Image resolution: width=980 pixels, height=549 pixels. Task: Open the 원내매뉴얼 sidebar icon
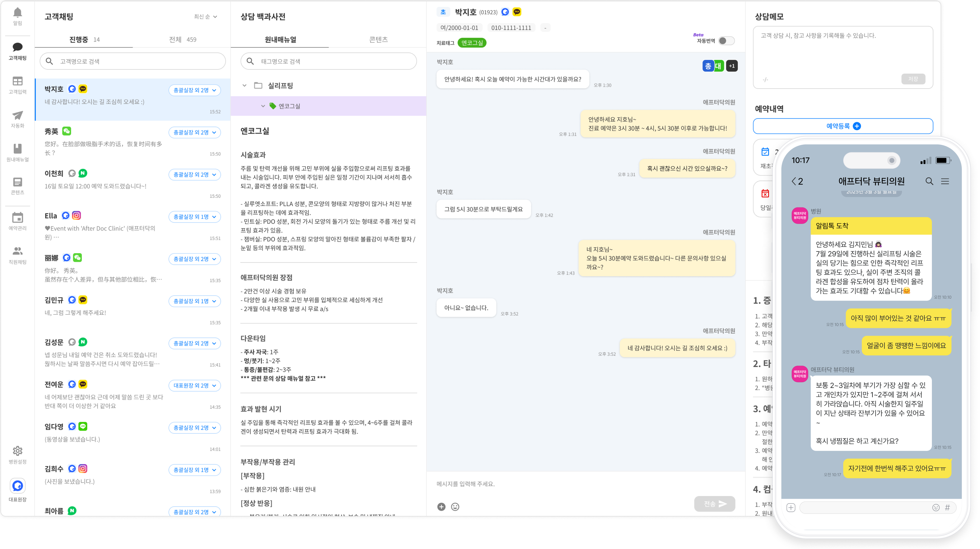[18, 152]
